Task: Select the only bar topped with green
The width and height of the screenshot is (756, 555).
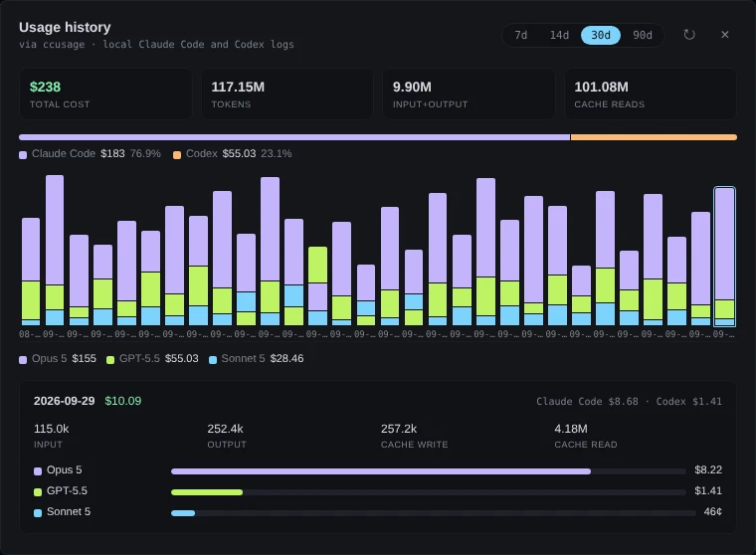Action: point(317,285)
